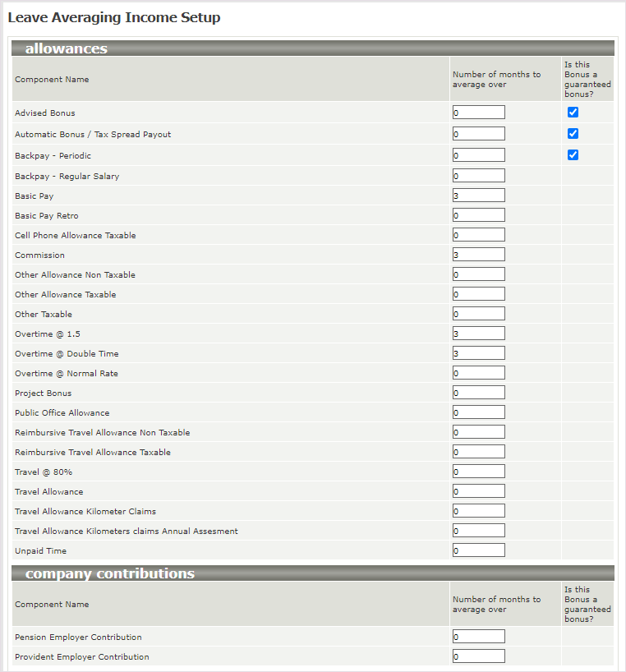Untick the Backpay - Periodic guaranteed checkbox
The image size is (626, 672).
coord(573,155)
